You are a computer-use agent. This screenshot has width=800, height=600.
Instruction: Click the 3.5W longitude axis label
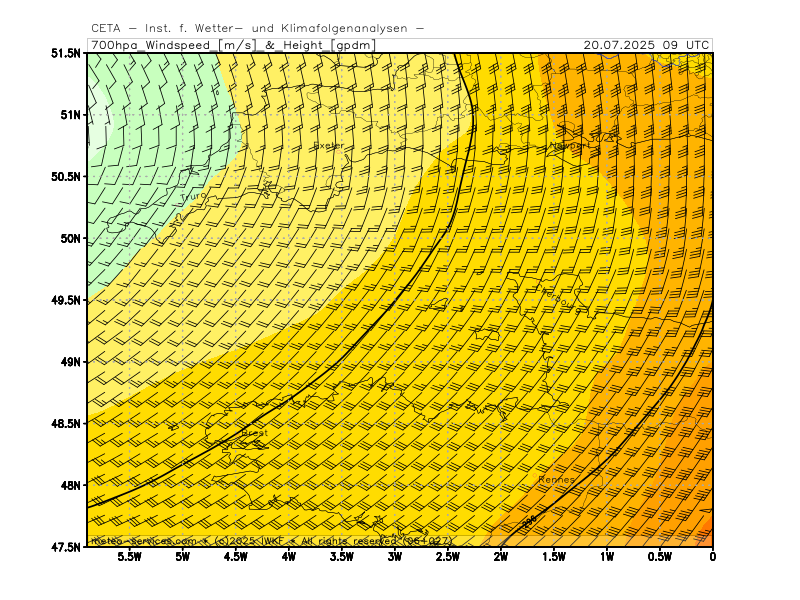[x=342, y=557]
